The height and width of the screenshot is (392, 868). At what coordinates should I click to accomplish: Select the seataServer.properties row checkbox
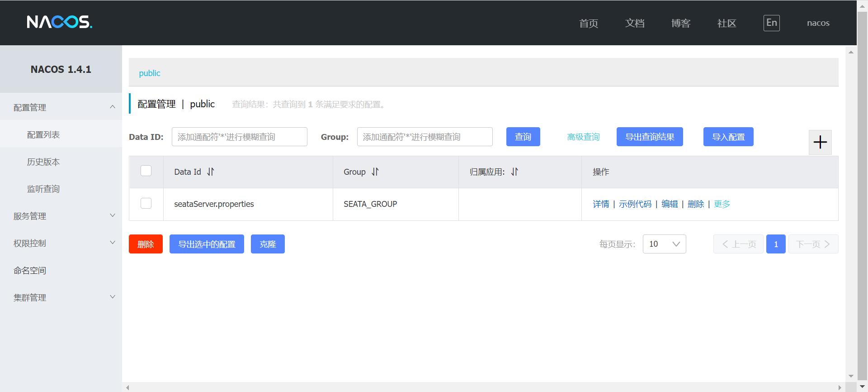[146, 203]
